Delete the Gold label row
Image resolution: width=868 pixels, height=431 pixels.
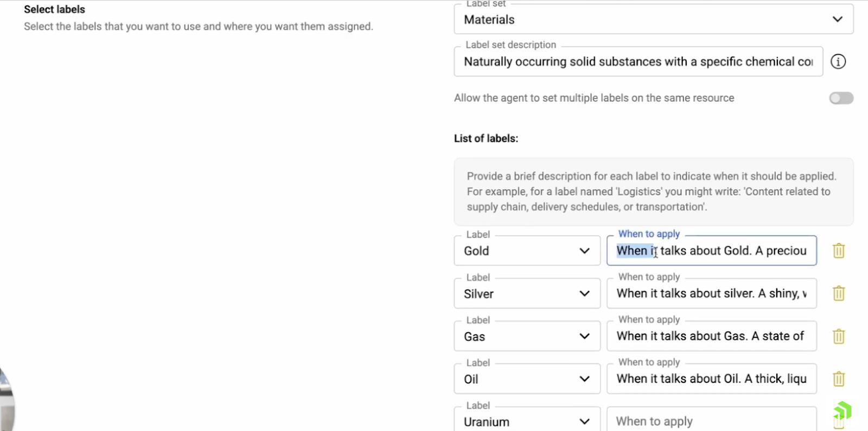839,250
